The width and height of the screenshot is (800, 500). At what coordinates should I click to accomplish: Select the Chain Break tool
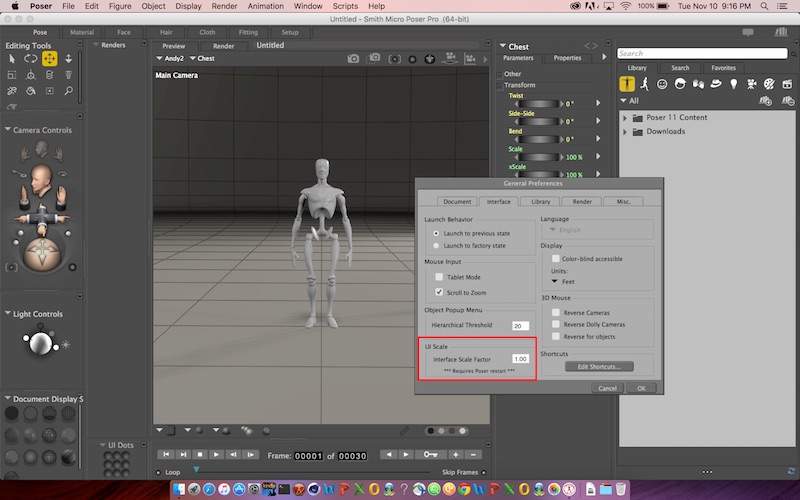pos(12,91)
